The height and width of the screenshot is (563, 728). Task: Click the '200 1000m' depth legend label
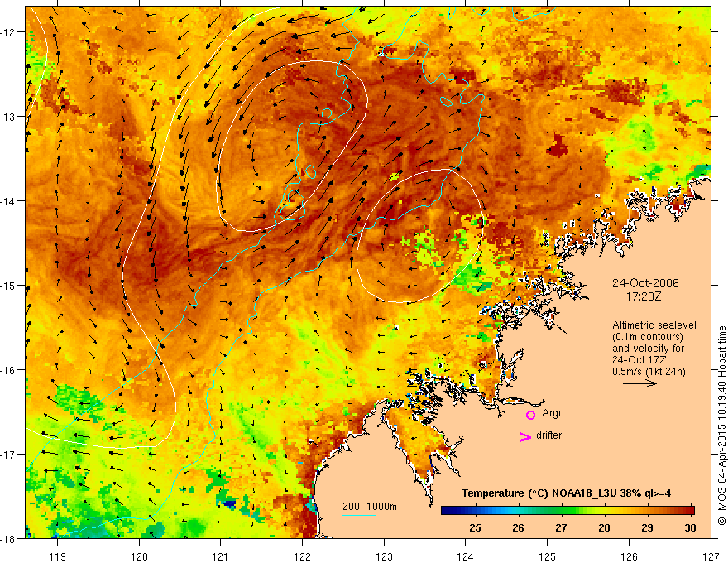tap(370, 507)
